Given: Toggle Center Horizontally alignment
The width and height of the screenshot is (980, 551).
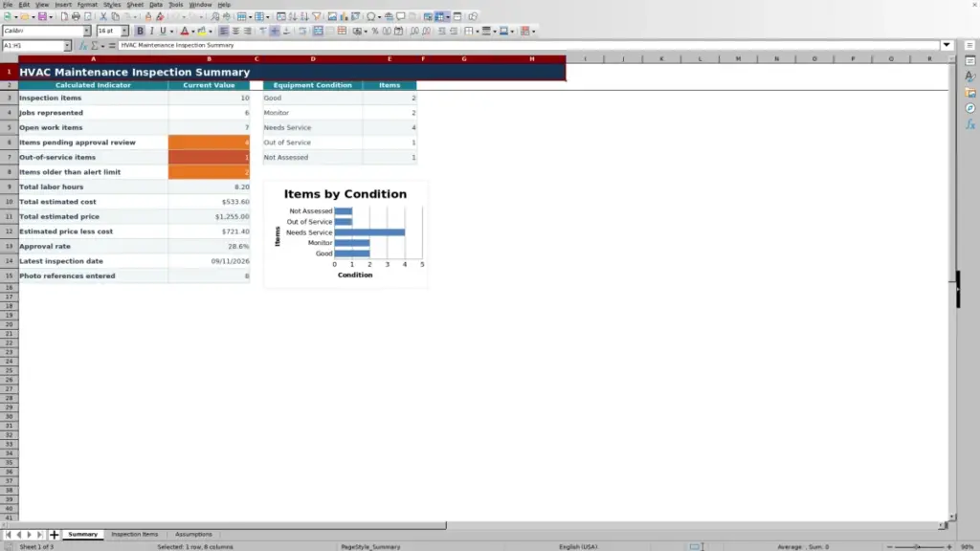Looking at the screenshot, I should click(235, 32).
